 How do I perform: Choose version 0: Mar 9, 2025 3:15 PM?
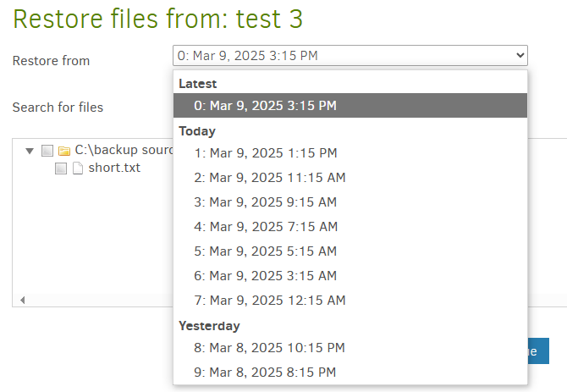(x=350, y=106)
